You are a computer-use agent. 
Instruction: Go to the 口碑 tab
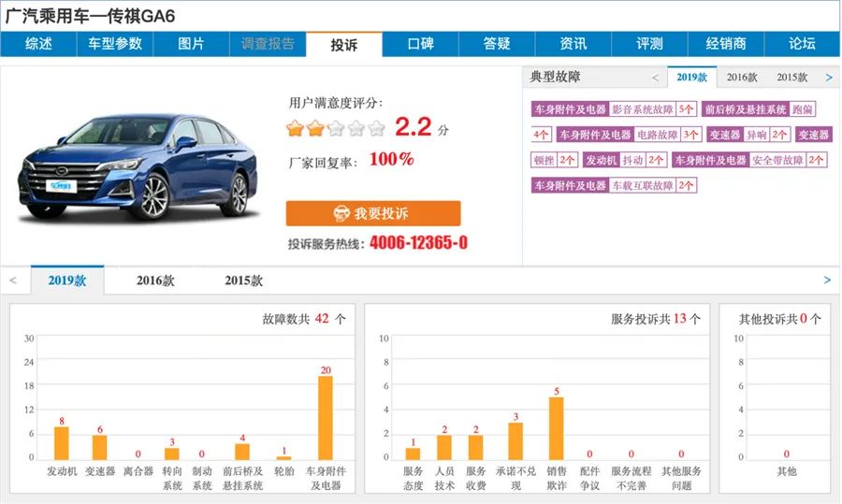pyautogui.click(x=420, y=44)
